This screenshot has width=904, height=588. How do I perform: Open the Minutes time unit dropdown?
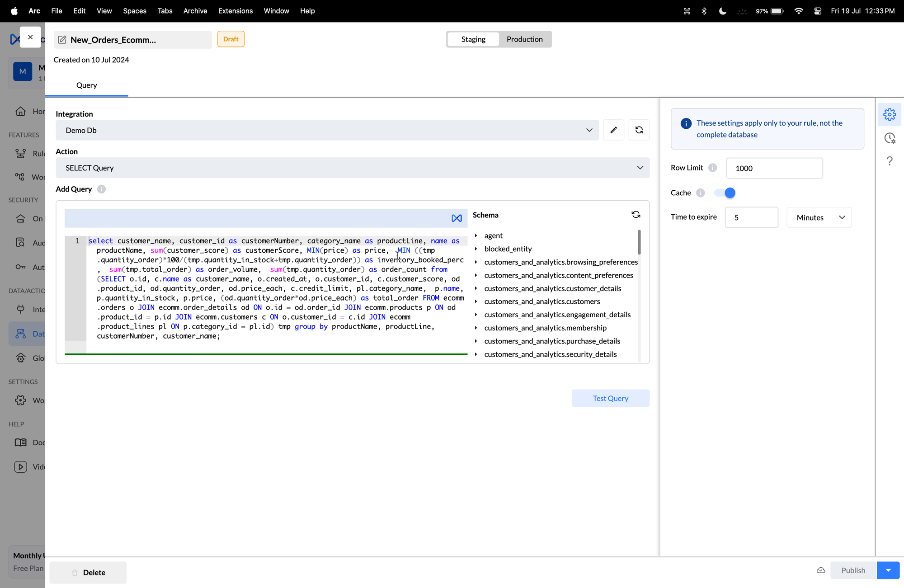coord(819,217)
